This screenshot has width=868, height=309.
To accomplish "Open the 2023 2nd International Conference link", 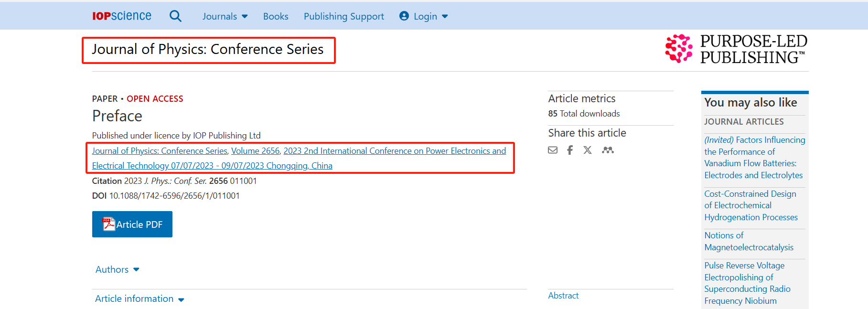I will [299, 158].
